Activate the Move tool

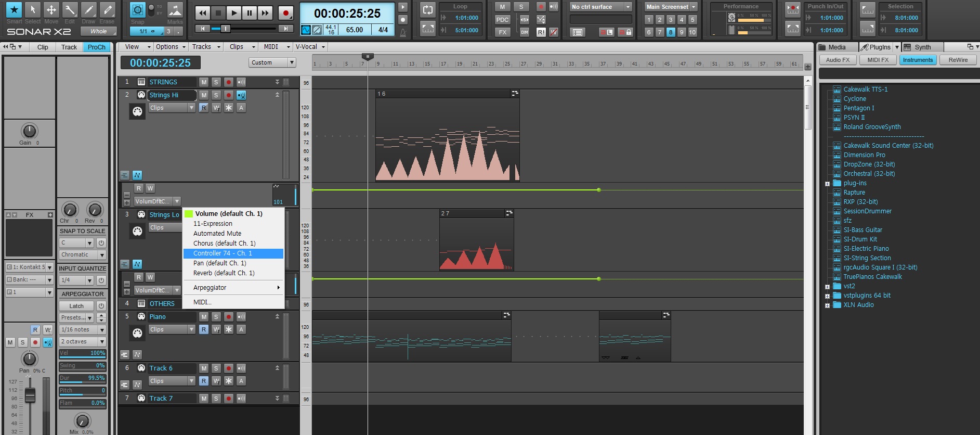(x=51, y=9)
